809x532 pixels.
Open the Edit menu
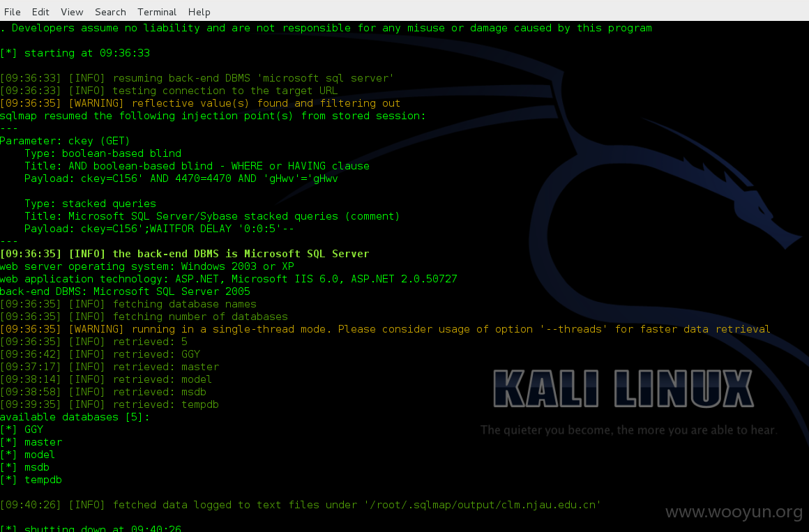coord(40,12)
